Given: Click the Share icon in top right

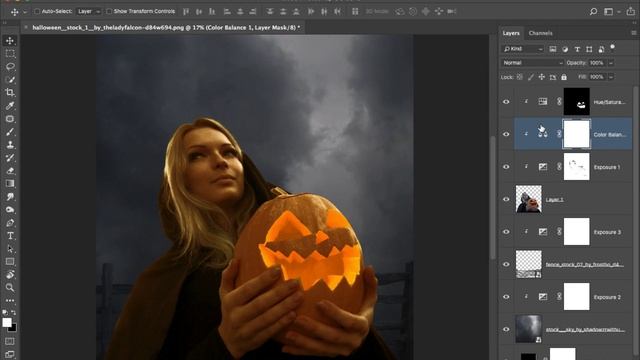Looking at the screenshot, I should pyautogui.click(x=631, y=11).
